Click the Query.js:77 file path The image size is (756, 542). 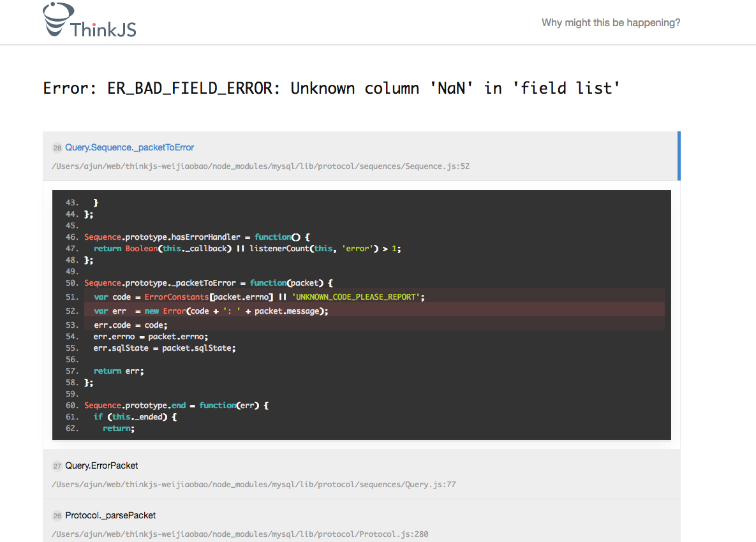254,484
